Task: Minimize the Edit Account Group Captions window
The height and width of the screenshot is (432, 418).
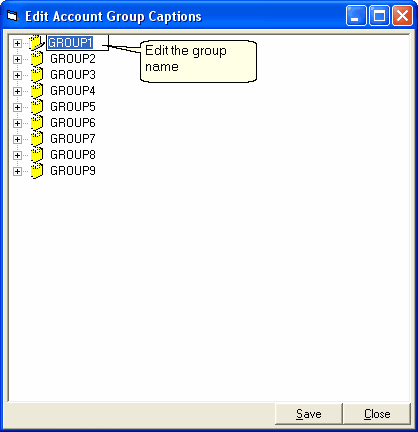Action: [356, 16]
